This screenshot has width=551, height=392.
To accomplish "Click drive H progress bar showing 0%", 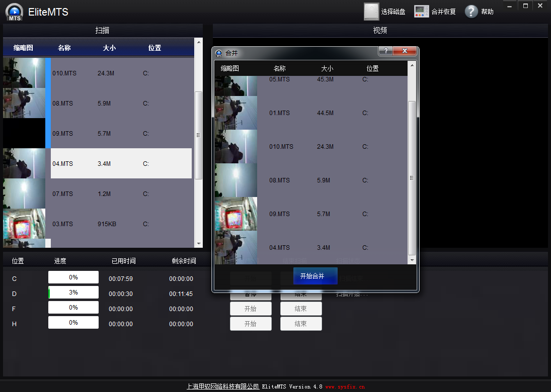I will coord(73,323).
